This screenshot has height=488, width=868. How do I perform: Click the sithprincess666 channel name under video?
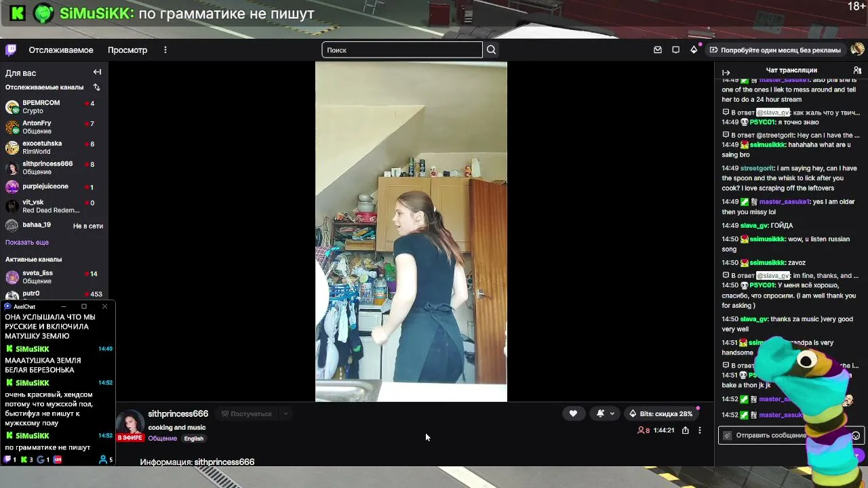178,413
